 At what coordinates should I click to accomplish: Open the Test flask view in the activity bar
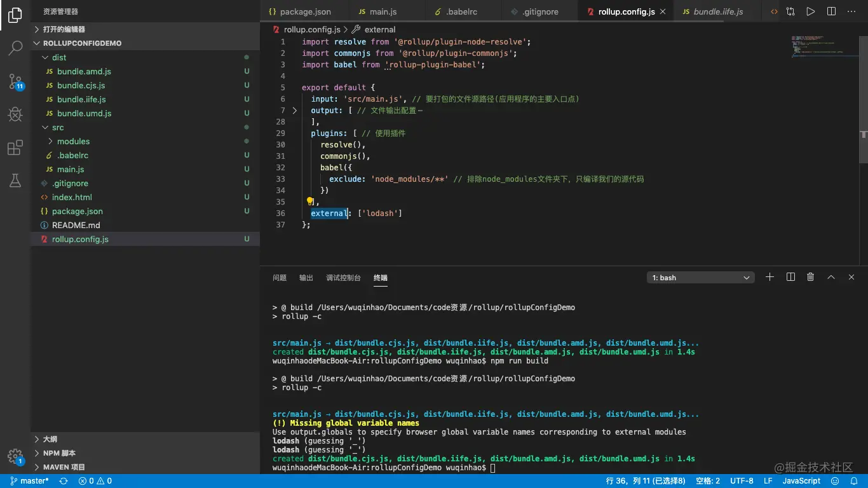(x=15, y=180)
